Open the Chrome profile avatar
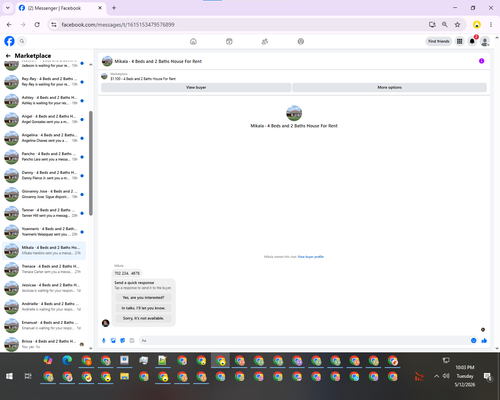The image size is (500, 400). 477,25
